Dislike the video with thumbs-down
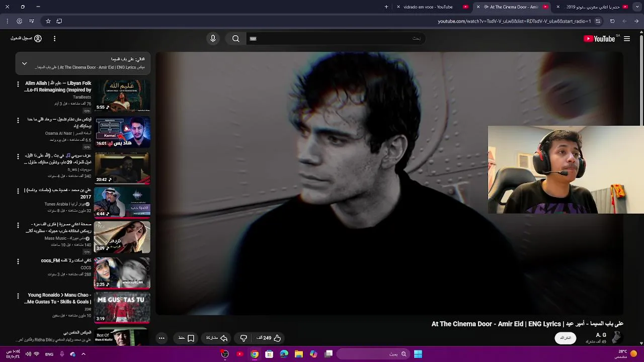Viewport: 644px width, 362px height. coord(244,338)
